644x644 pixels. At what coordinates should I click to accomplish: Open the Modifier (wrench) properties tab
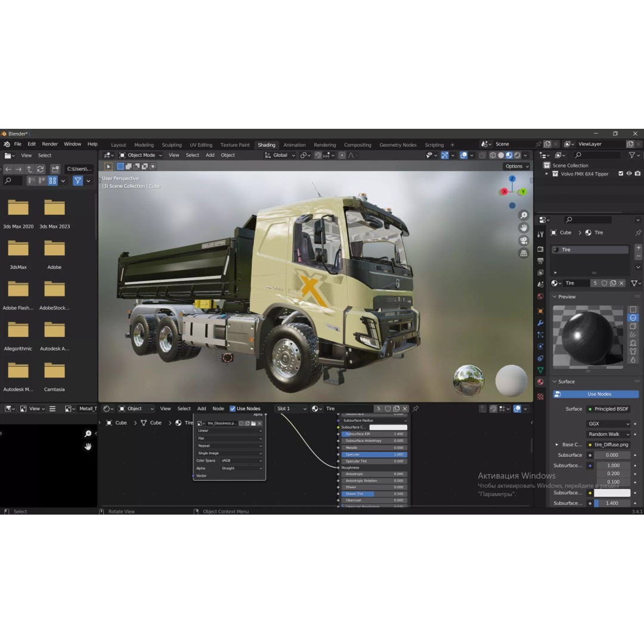coord(540,323)
